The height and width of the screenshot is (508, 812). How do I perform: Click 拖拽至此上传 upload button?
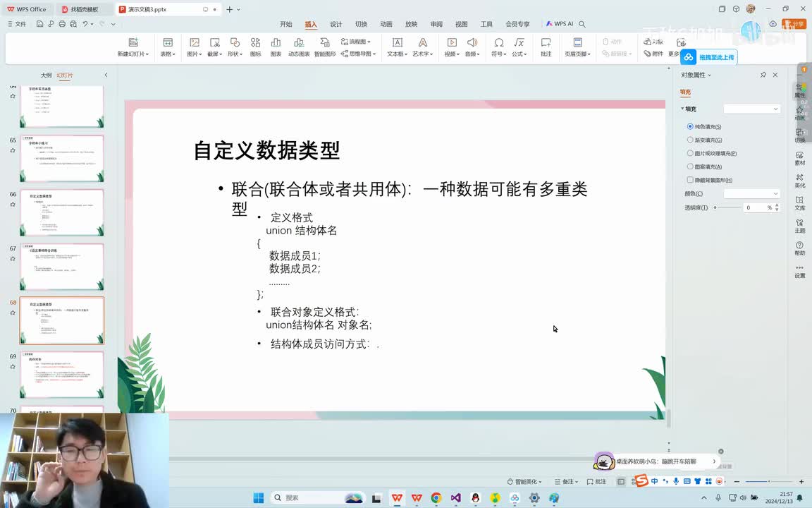[x=709, y=57]
